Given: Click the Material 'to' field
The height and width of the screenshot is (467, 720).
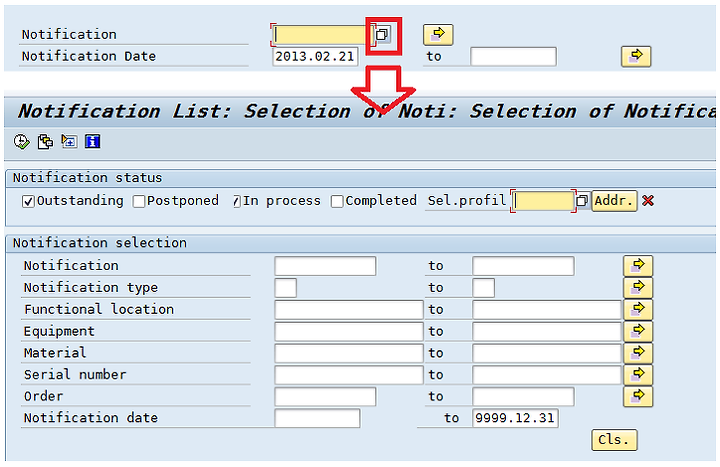Looking at the screenshot, I should tap(546, 354).
